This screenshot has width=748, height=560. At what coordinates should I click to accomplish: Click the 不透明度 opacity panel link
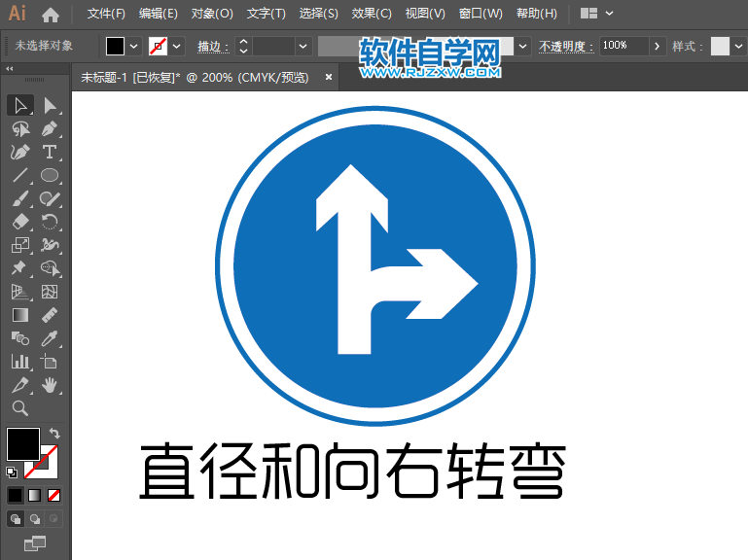click(566, 47)
